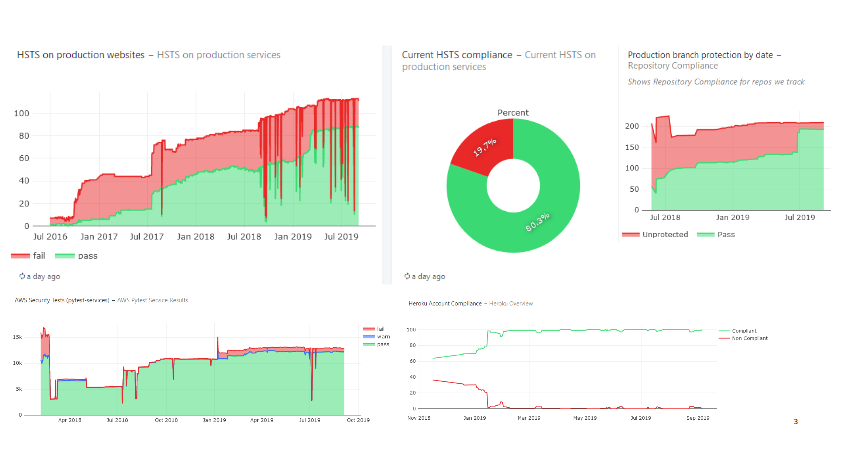Click 'Nov 2018' axis label on Heroku chart

[419, 418]
